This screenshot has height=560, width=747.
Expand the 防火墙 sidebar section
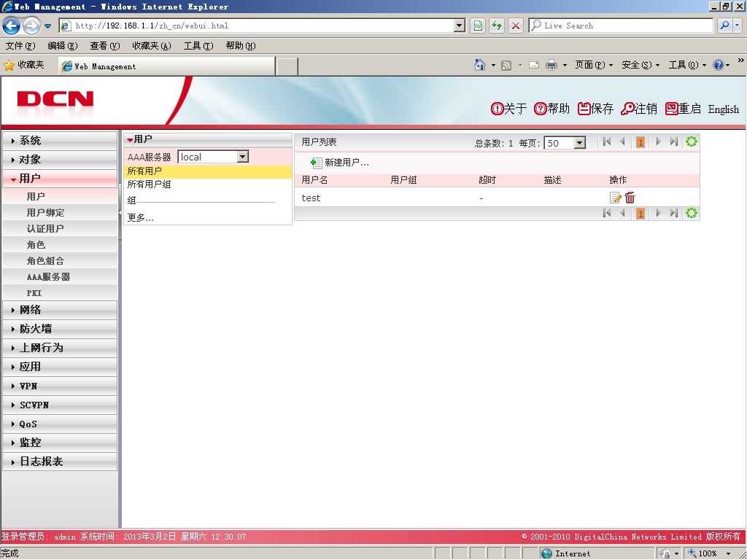coord(60,329)
